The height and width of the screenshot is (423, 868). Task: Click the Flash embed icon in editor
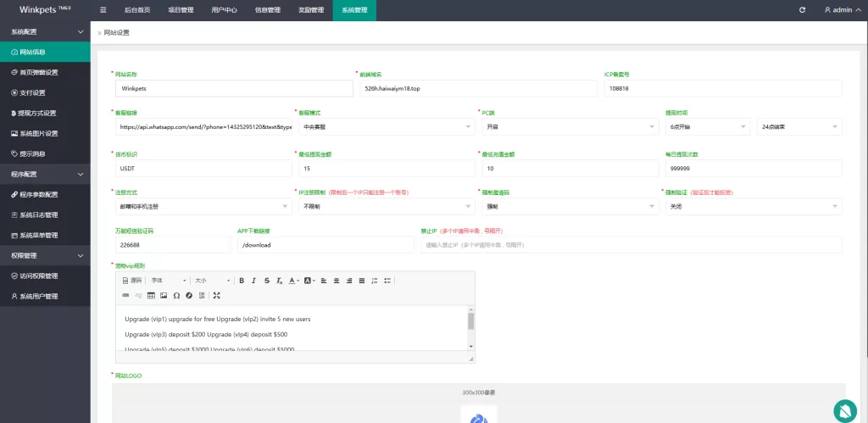pos(189,296)
